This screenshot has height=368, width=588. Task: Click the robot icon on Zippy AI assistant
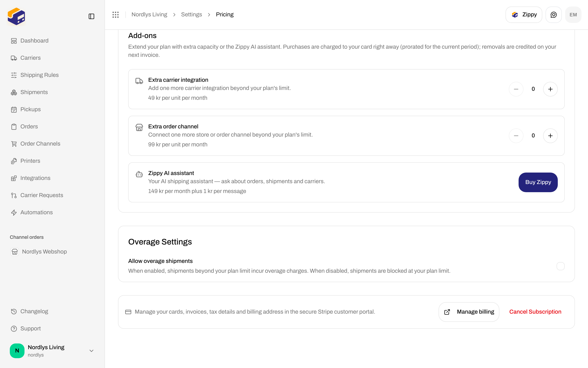pyautogui.click(x=139, y=174)
